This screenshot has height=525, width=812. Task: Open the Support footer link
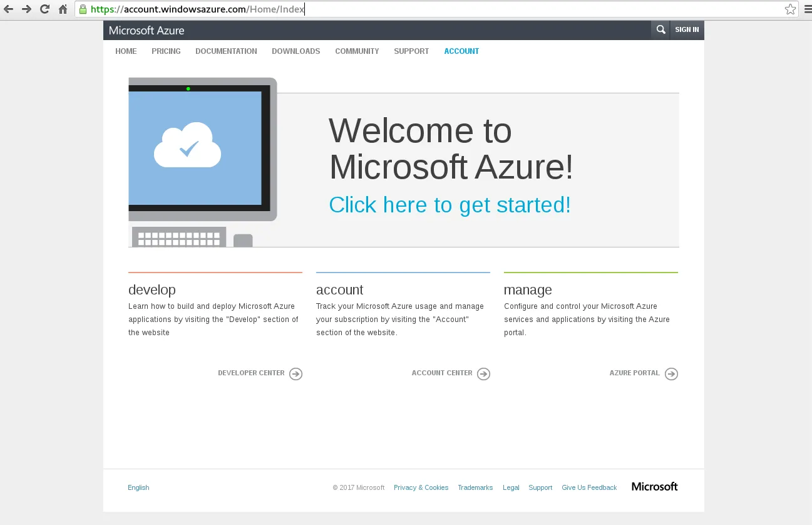coord(540,487)
